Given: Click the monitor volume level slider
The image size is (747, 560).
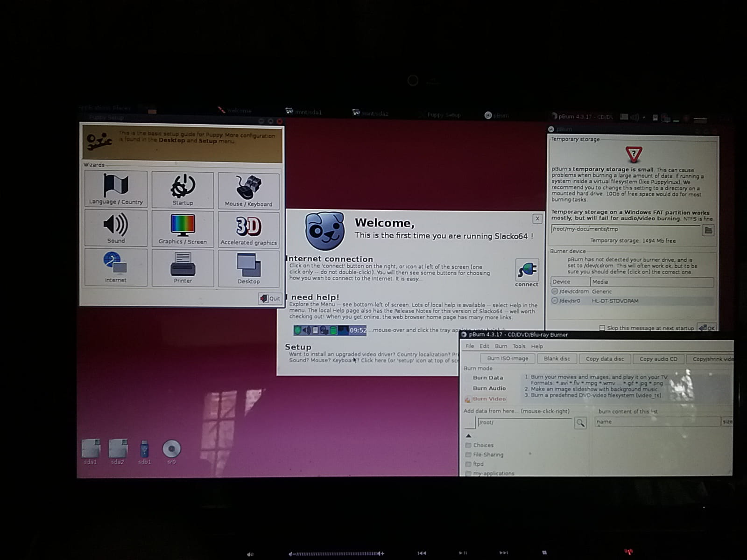Looking at the screenshot, I should pyautogui.click(x=336, y=554).
